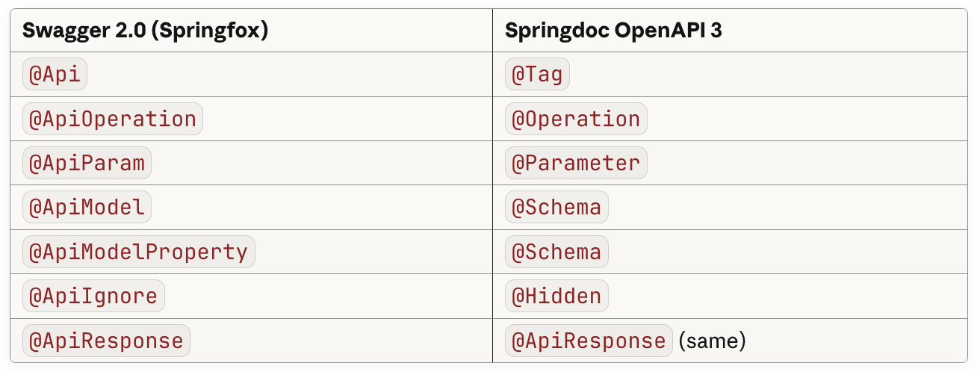This screenshot has width=980, height=372.
Task: Click the "(same)" note text
Action: point(713,341)
